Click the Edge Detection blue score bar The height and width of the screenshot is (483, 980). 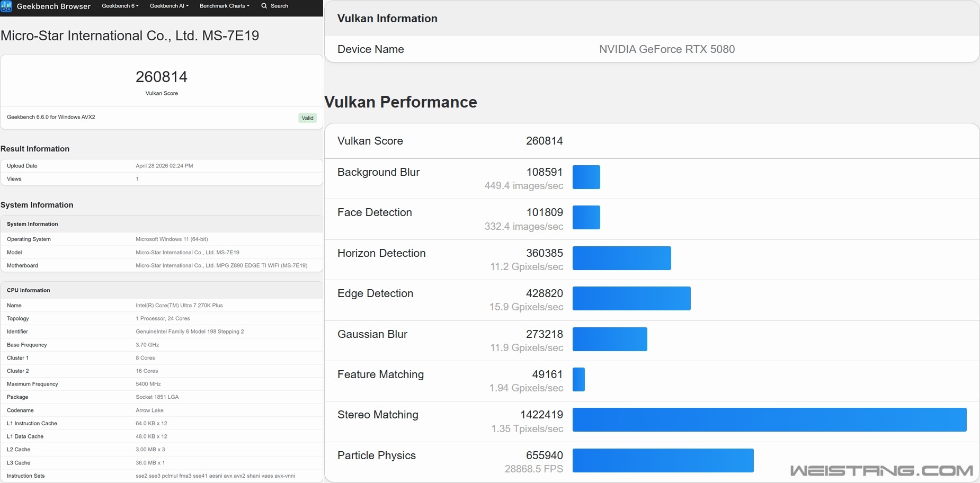point(631,298)
